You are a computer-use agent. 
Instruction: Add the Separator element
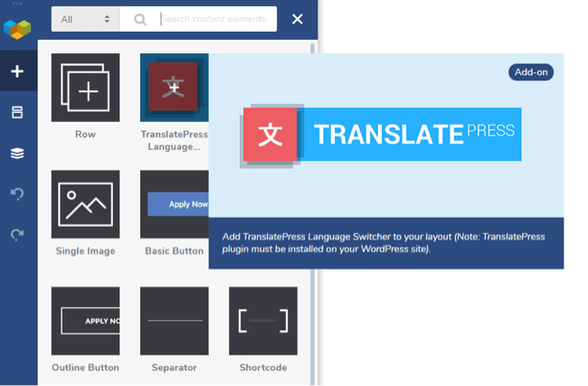coord(175,321)
